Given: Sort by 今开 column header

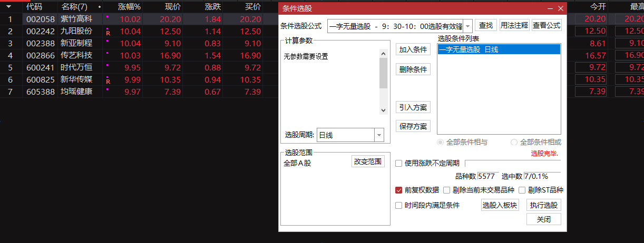Looking at the screenshot, I should 598,7.
